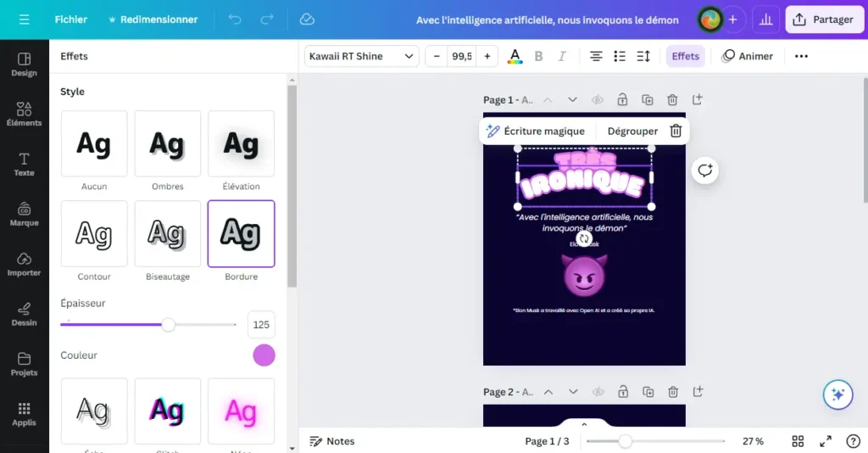The image size is (868, 453).
Task: Click the Partager button
Action: coord(824,20)
